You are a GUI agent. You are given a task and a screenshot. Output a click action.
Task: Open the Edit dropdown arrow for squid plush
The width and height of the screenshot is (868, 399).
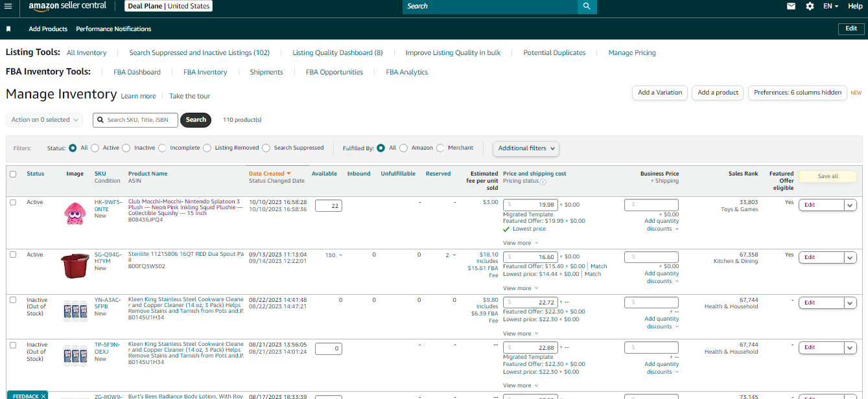850,205
